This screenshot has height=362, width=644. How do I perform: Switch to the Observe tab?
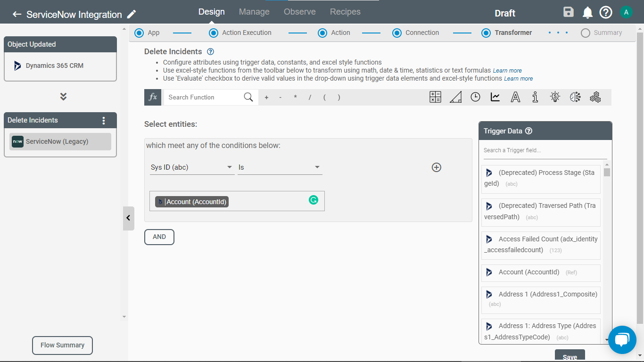point(300,12)
